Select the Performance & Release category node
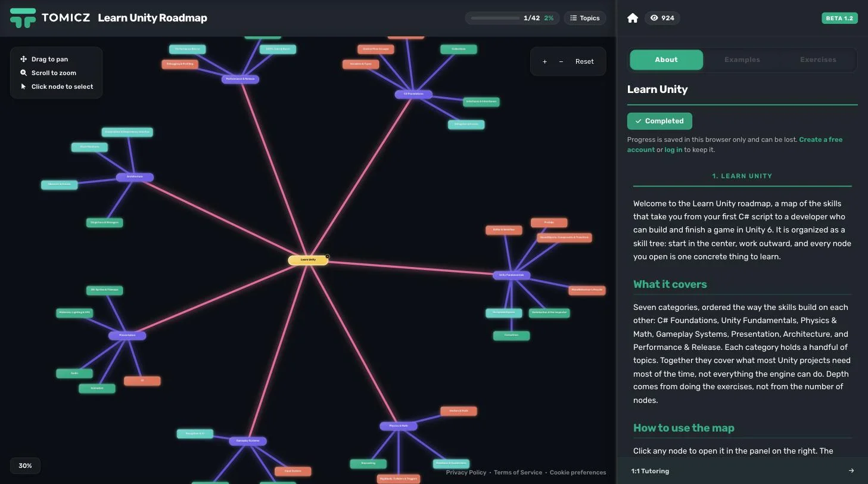The height and width of the screenshot is (484, 868). 240,79
